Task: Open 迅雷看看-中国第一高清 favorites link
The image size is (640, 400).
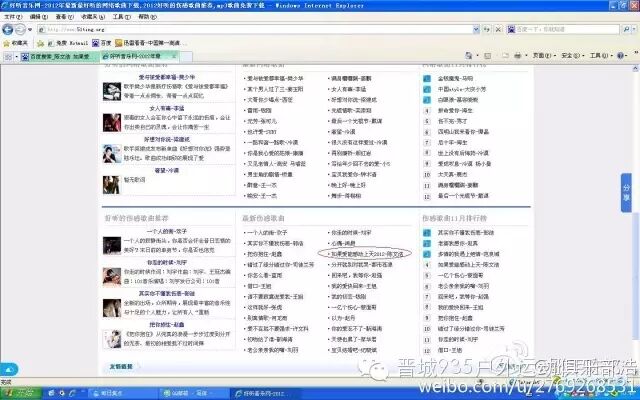Action: tap(151, 43)
